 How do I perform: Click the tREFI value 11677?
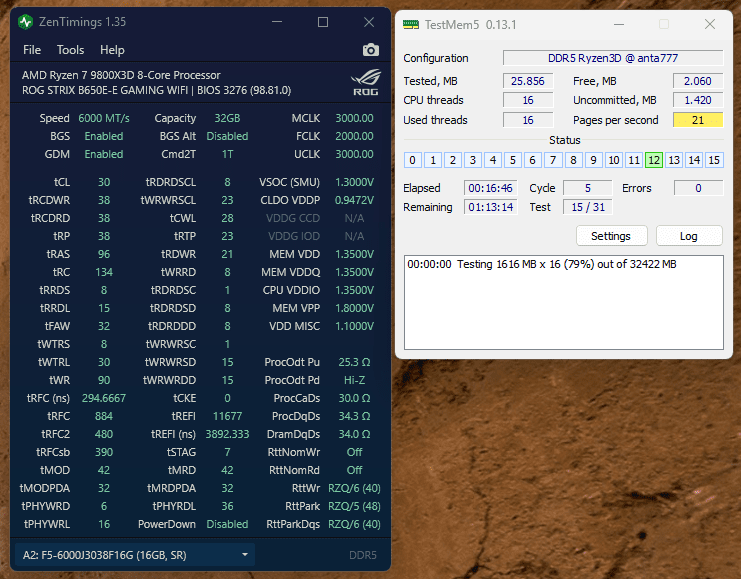[227, 416]
